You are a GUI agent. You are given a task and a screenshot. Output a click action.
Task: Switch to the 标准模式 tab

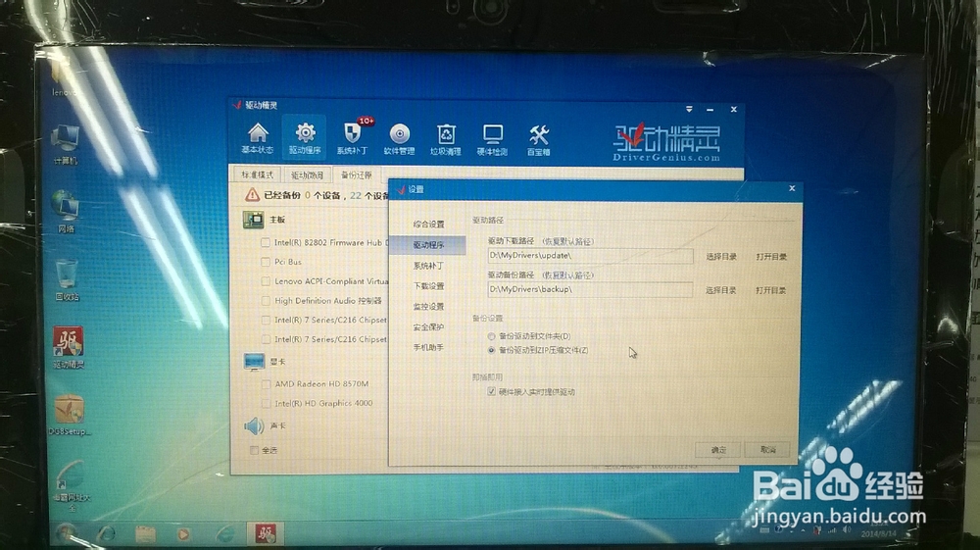click(x=258, y=175)
